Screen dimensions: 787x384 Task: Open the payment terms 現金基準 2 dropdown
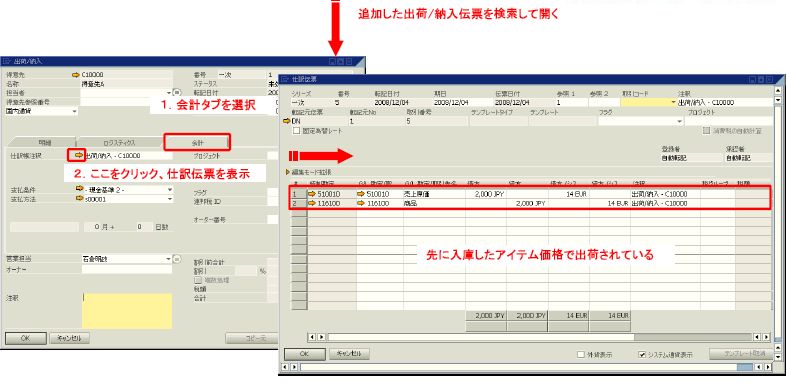pos(170,190)
